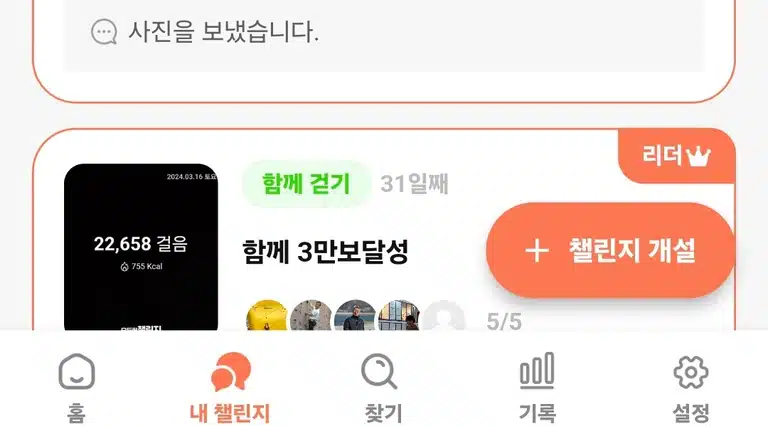The image size is (768, 426).
Task: Switch to the 기록 tab label
Action: coord(537,413)
